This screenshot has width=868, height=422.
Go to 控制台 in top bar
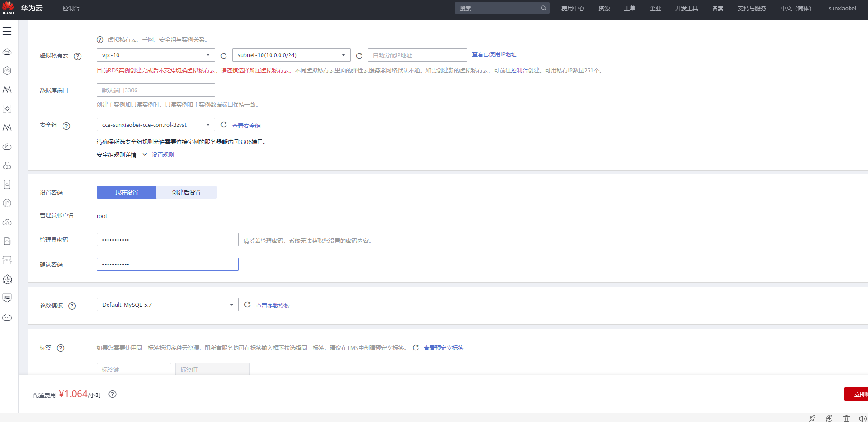71,9
